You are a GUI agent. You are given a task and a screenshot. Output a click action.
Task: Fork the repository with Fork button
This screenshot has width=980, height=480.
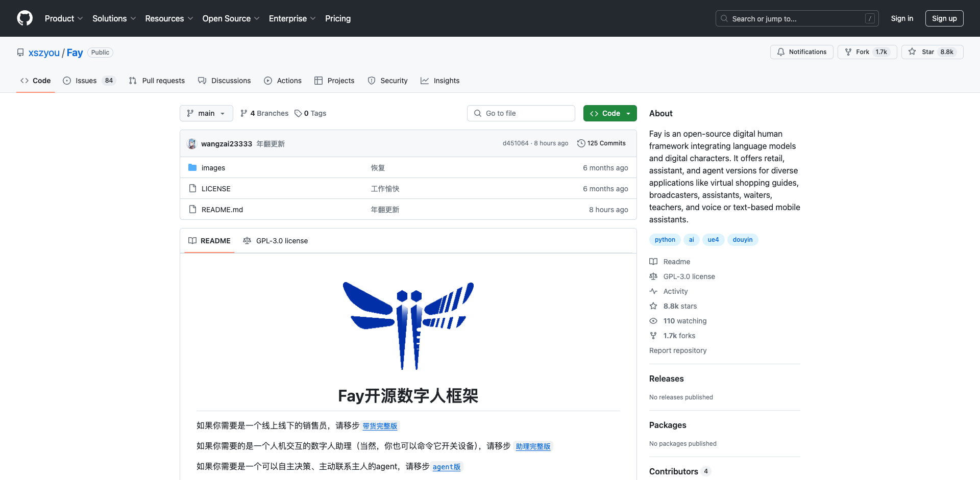[867, 52]
